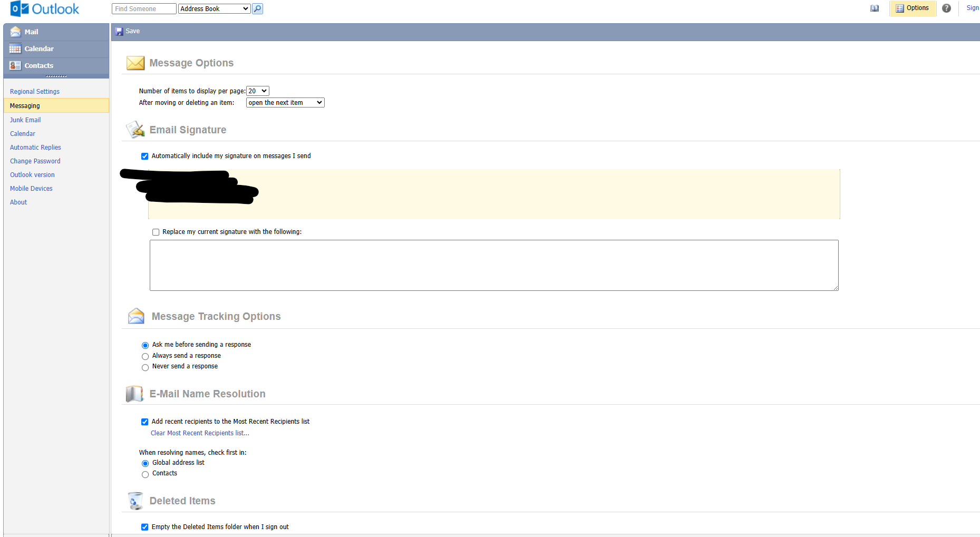The width and height of the screenshot is (980, 537).
Task: Click the Options icon in header
Action: click(899, 8)
